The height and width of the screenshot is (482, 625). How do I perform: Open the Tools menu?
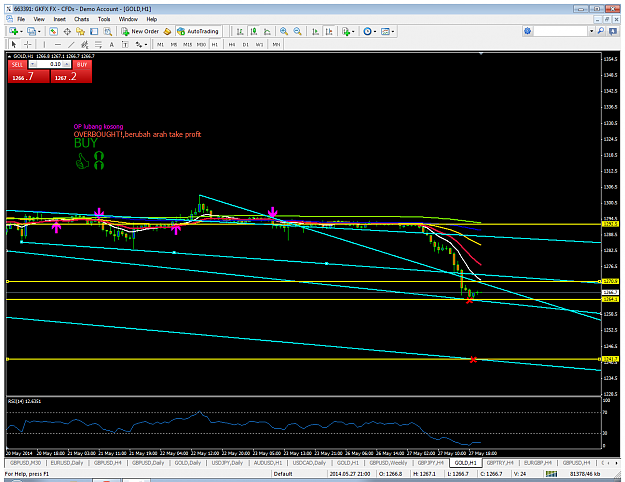coord(104,19)
